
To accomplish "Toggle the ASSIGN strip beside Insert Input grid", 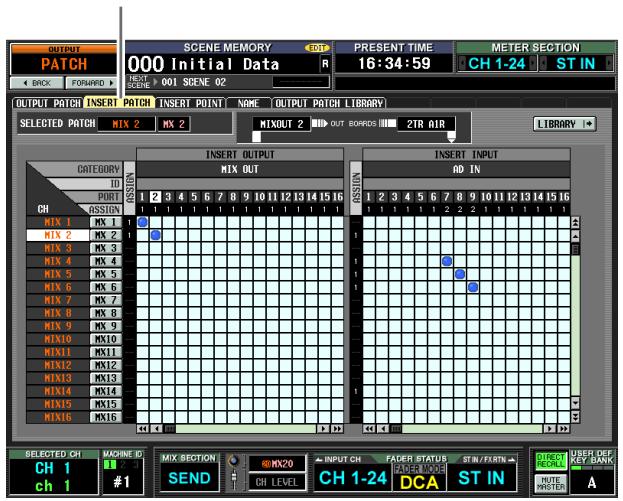I will (x=356, y=188).
